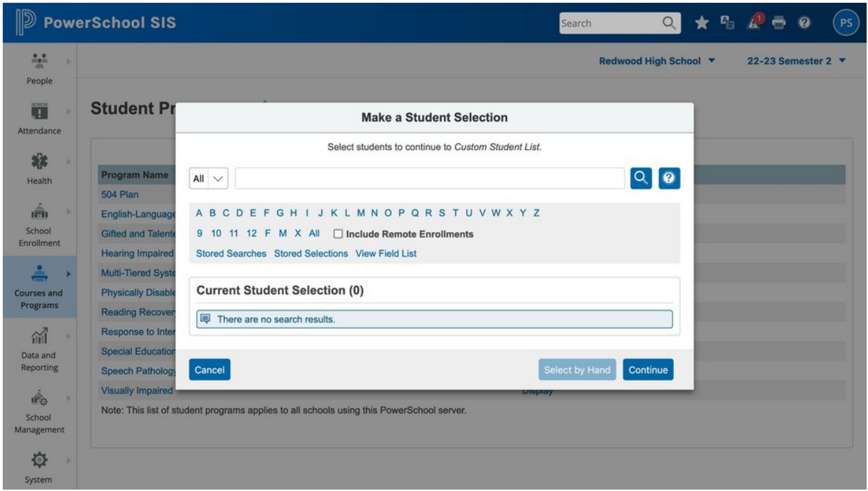Open the All search field dropdown
This screenshot has width=868, height=491.
(209, 179)
